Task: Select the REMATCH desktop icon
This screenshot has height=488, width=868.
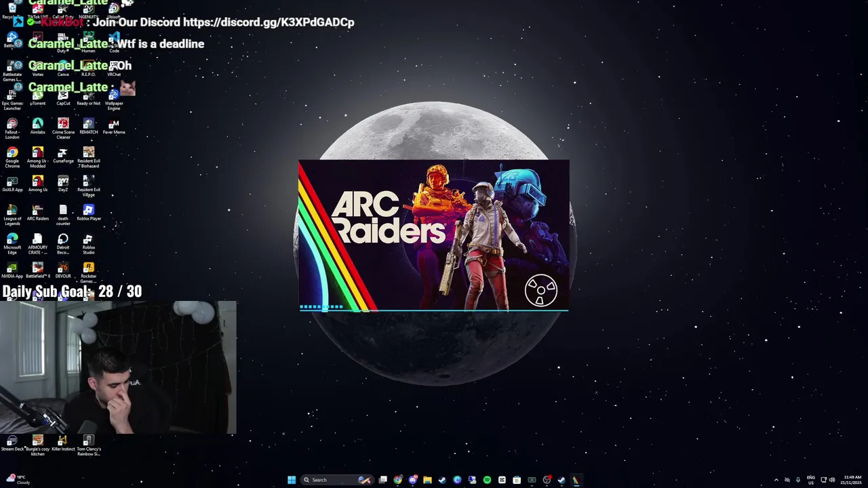Action: click(89, 127)
